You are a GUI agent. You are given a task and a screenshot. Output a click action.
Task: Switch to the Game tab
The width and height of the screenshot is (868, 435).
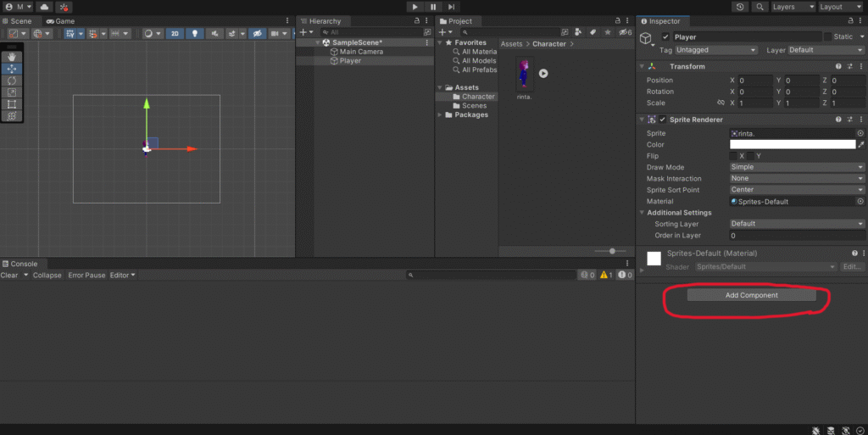pos(60,20)
